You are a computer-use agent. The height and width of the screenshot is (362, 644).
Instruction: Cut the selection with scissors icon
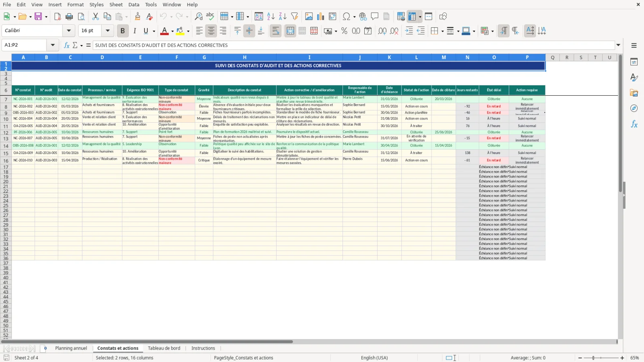[95, 16]
